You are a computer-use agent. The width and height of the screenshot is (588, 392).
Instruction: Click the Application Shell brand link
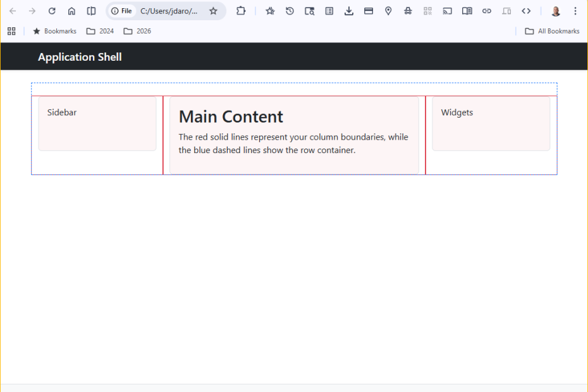(x=80, y=57)
